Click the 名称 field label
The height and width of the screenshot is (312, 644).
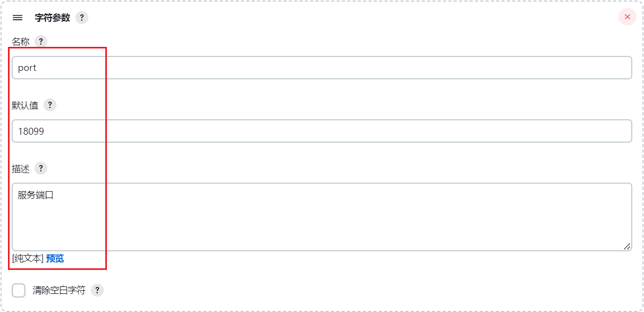[21, 42]
